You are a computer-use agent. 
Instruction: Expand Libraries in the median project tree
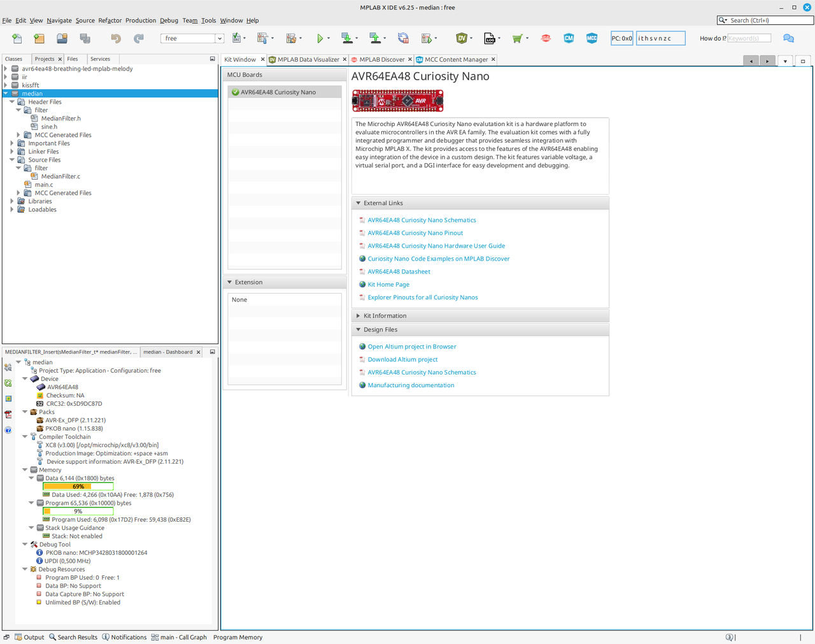11,201
